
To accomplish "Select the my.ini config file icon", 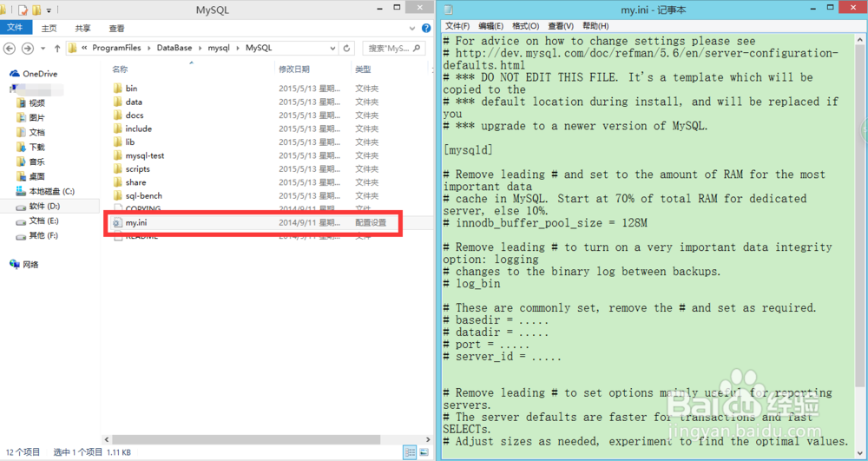I will click(x=117, y=223).
